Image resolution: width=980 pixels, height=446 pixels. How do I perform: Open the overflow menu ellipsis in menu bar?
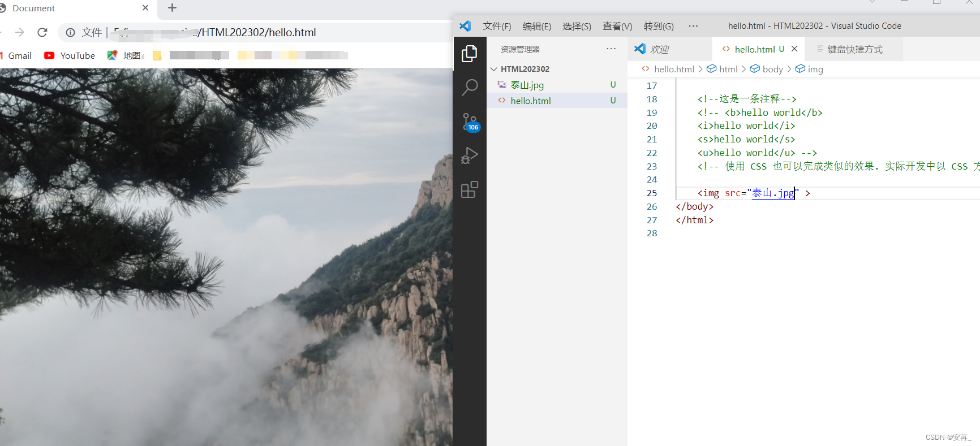(693, 26)
